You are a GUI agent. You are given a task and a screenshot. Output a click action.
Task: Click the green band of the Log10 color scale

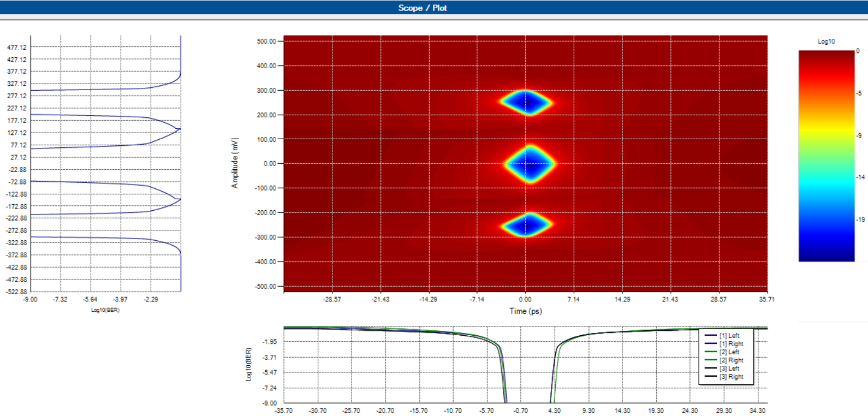pyautogui.click(x=826, y=164)
